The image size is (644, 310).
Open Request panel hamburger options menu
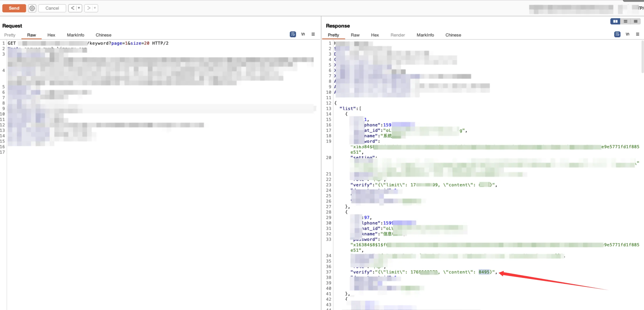[313, 34]
